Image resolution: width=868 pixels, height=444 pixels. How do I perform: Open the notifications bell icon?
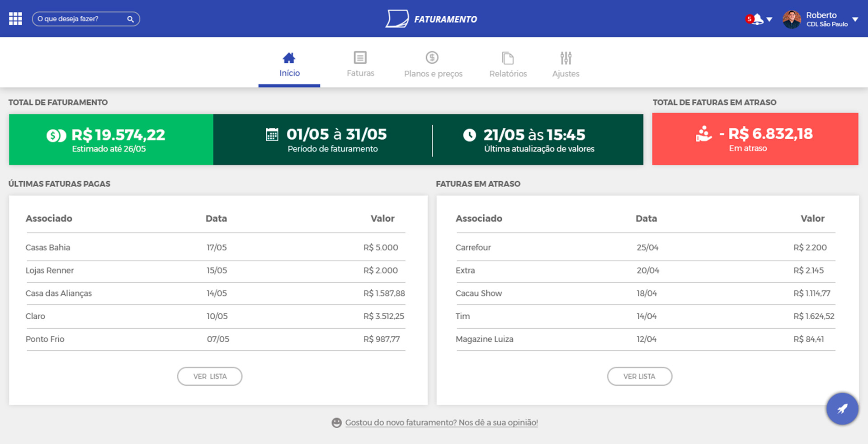(758, 19)
